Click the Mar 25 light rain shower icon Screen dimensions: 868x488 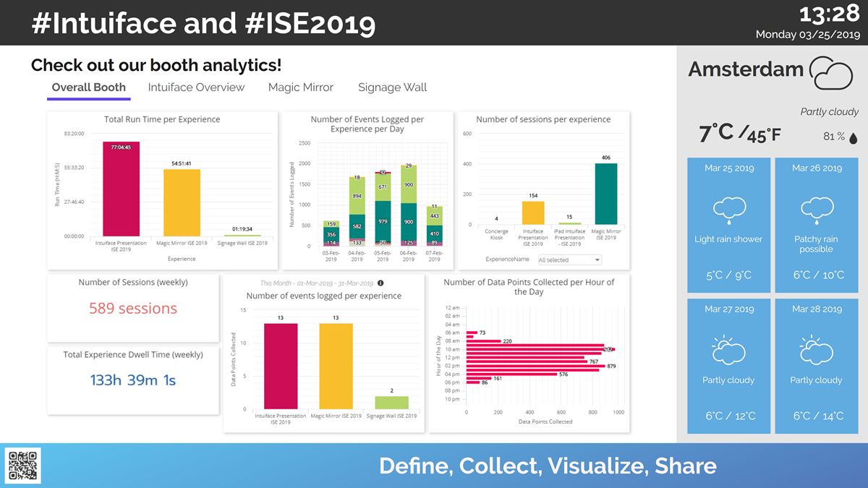point(728,209)
